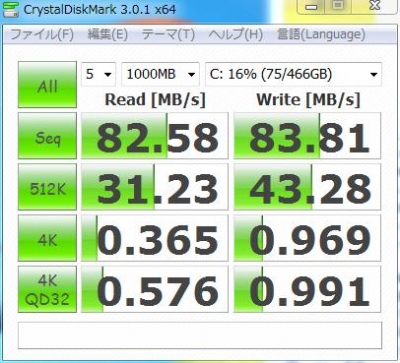The height and width of the screenshot is (363, 400).
Task: Click the Write [MB/s] column header
Action: (x=308, y=100)
